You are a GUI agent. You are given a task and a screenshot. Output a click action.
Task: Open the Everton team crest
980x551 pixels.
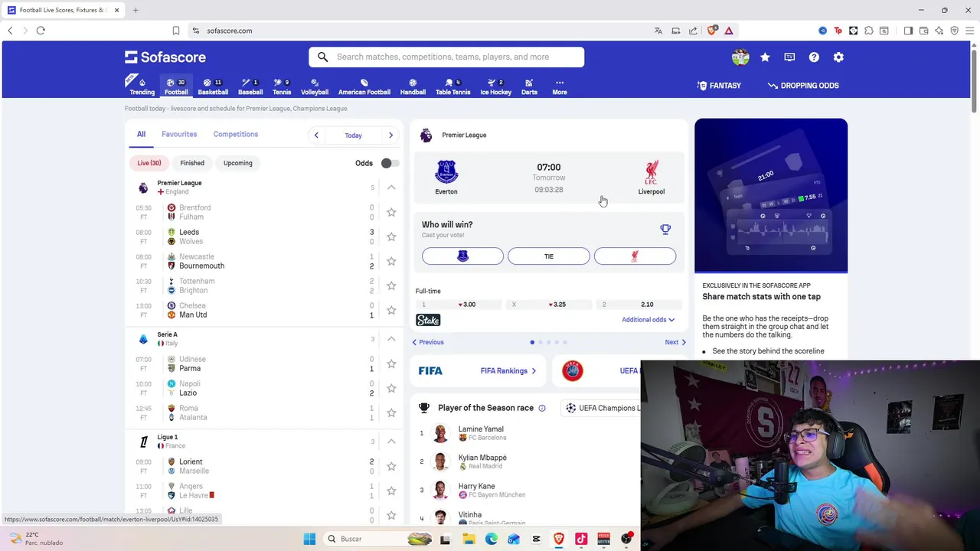click(x=446, y=171)
